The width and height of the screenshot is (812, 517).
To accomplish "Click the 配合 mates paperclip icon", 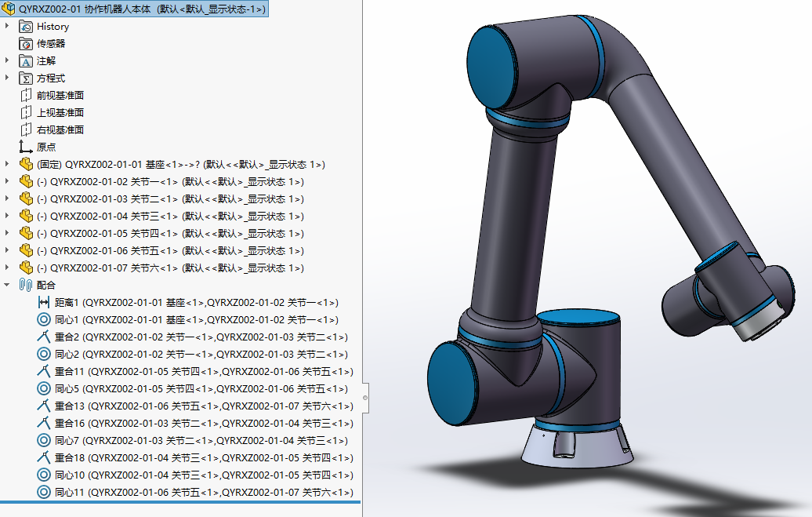I will 26,285.
